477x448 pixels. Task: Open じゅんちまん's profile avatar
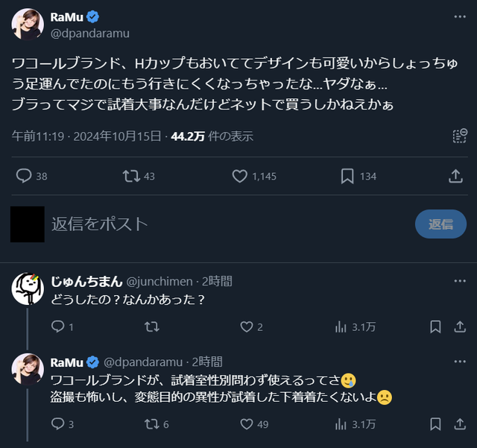pos(28,288)
